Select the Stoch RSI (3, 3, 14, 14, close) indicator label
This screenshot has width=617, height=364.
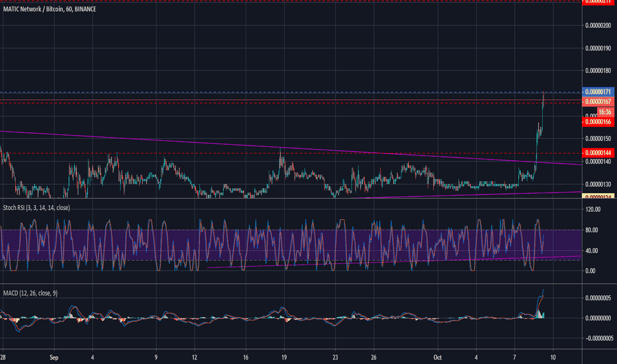point(36,207)
